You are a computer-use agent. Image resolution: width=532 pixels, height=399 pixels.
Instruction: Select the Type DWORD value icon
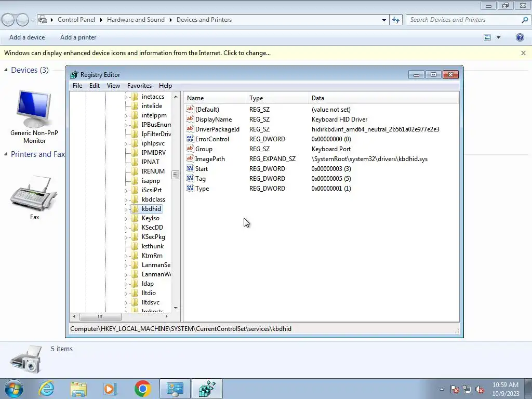pyautogui.click(x=190, y=188)
